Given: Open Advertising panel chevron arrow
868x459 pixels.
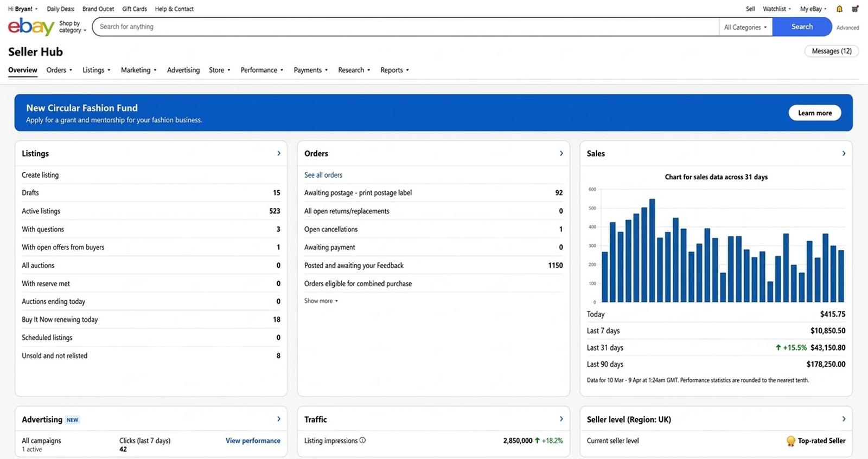Looking at the screenshot, I should point(279,419).
